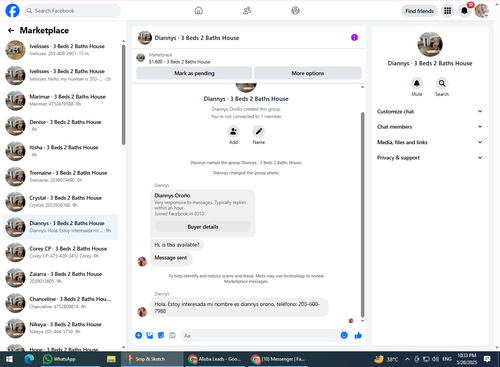Click the 'Message sent' bubble

[171, 258]
